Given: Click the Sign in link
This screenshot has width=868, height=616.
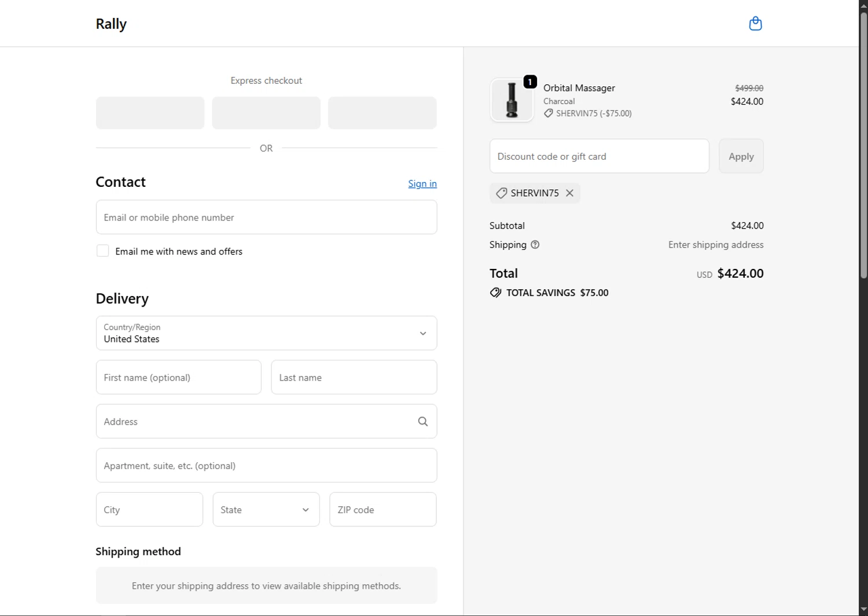Looking at the screenshot, I should (422, 184).
